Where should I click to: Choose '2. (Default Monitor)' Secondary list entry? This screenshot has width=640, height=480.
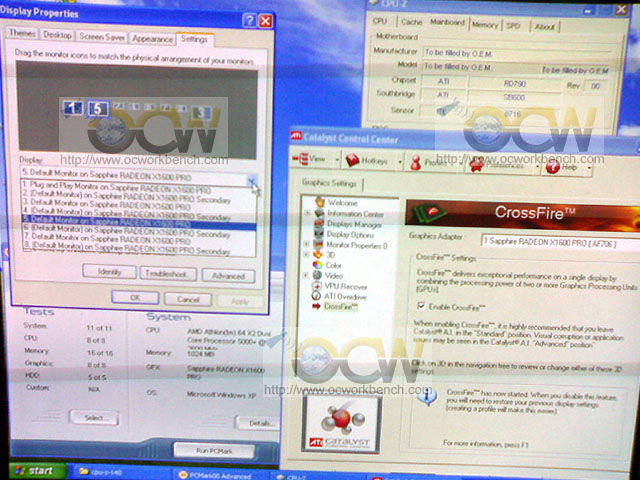click(x=139, y=197)
